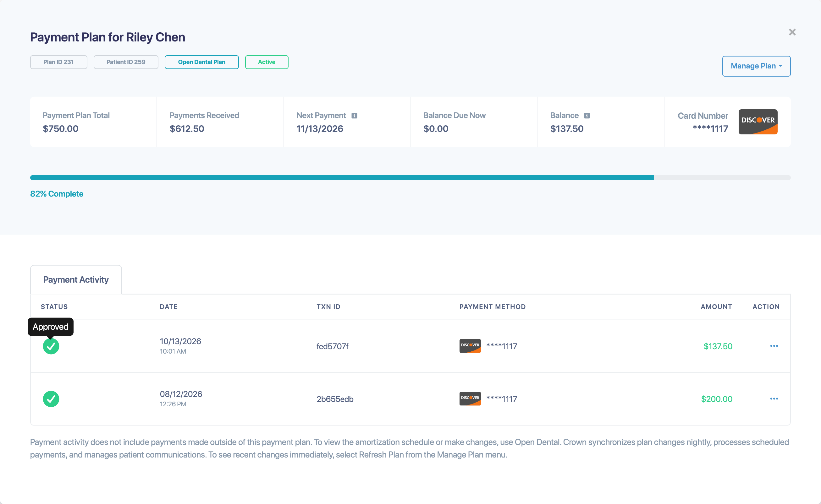
Task: Click the card number ****1117 in summary
Action: click(710, 129)
